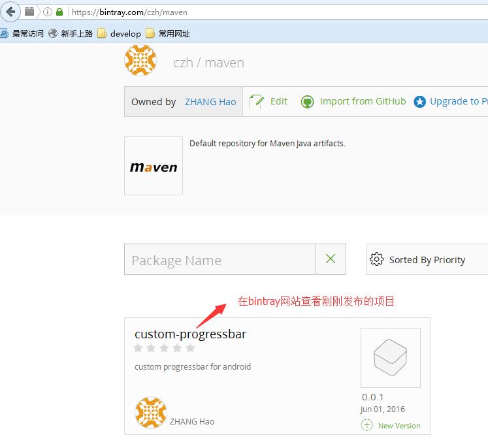Image resolution: width=488 pixels, height=448 pixels.
Task: Click the green secure padlock icon
Action: [59, 12]
